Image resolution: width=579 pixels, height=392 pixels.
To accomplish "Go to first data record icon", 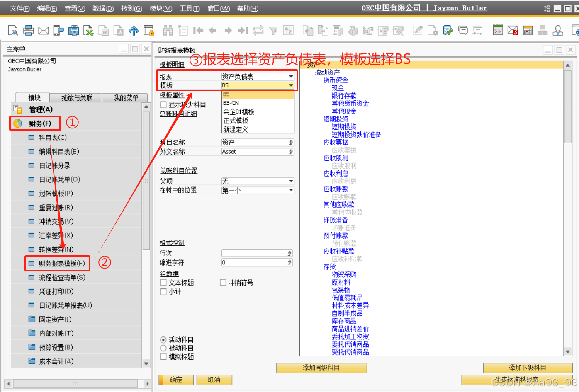I will pos(198,30).
